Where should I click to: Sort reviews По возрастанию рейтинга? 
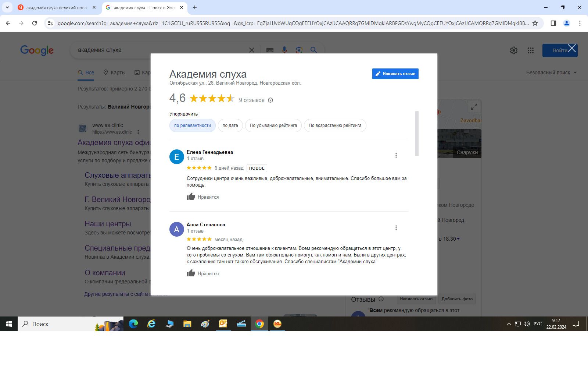click(x=335, y=125)
